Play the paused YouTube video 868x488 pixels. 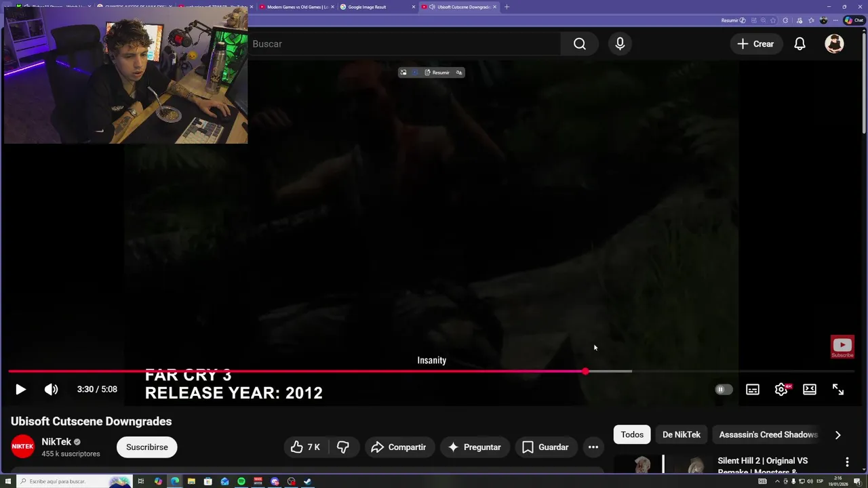pos(20,390)
